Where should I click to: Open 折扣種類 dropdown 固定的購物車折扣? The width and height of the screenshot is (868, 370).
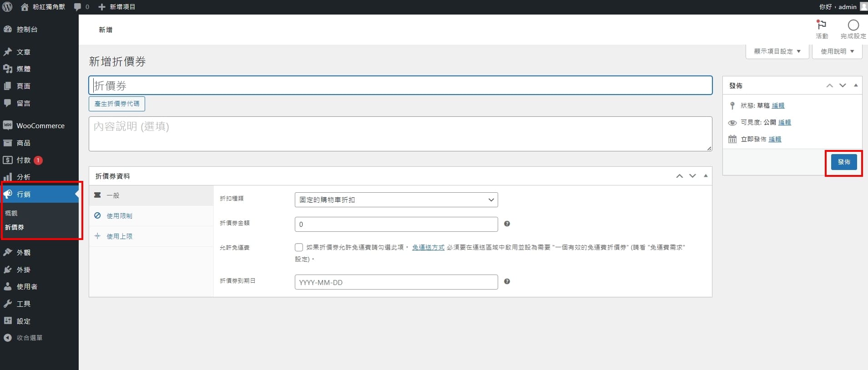click(x=396, y=200)
